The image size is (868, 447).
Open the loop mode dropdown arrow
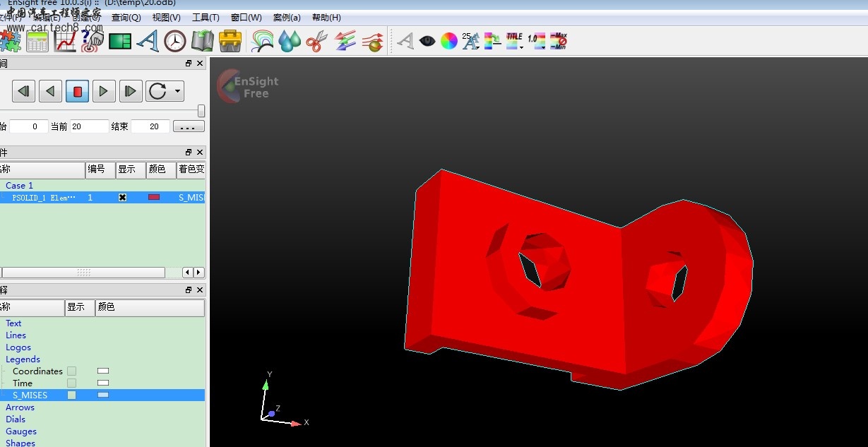pyautogui.click(x=177, y=91)
